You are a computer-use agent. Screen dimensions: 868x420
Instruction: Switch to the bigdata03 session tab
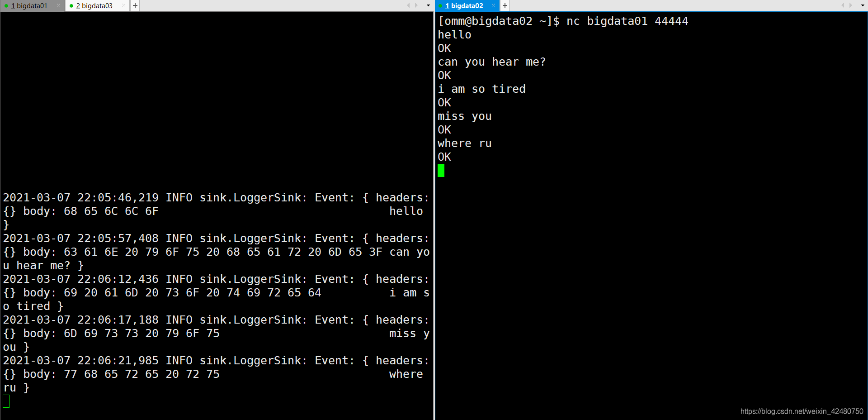[97, 6]
